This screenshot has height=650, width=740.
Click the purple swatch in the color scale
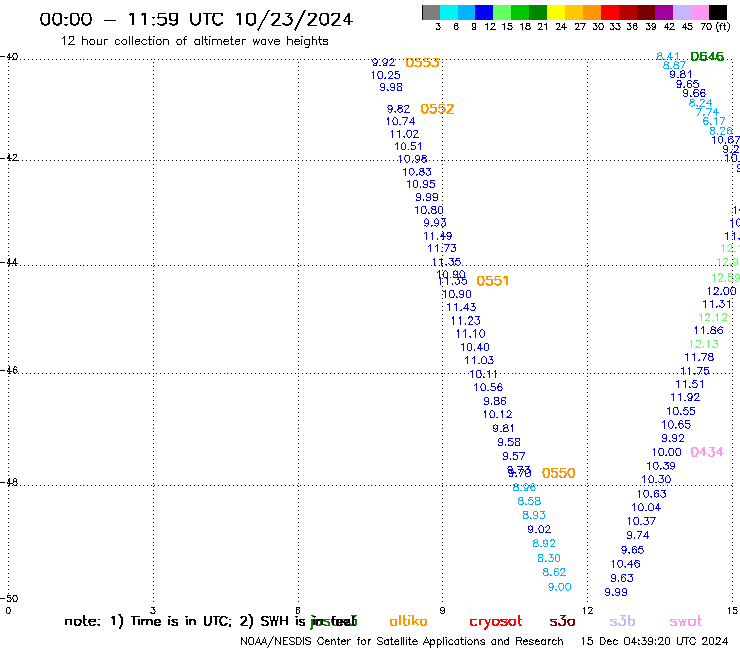(x=663, y=12)
